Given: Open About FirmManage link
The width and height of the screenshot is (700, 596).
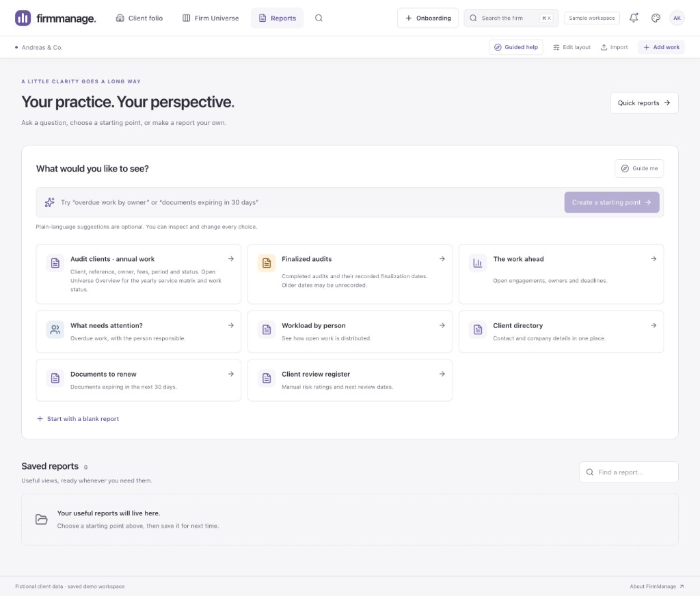Looking at the screenshot, I should (x=657, y=586).
